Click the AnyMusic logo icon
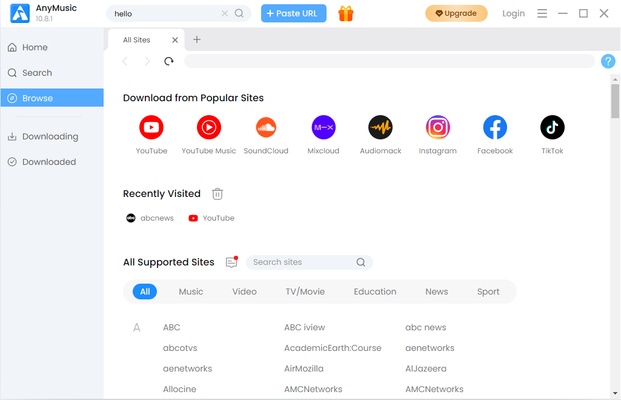 click(20, 13)
